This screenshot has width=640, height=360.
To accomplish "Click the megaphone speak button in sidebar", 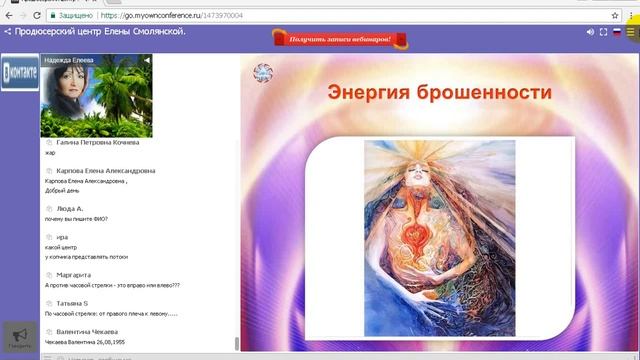I will [20, 337].
